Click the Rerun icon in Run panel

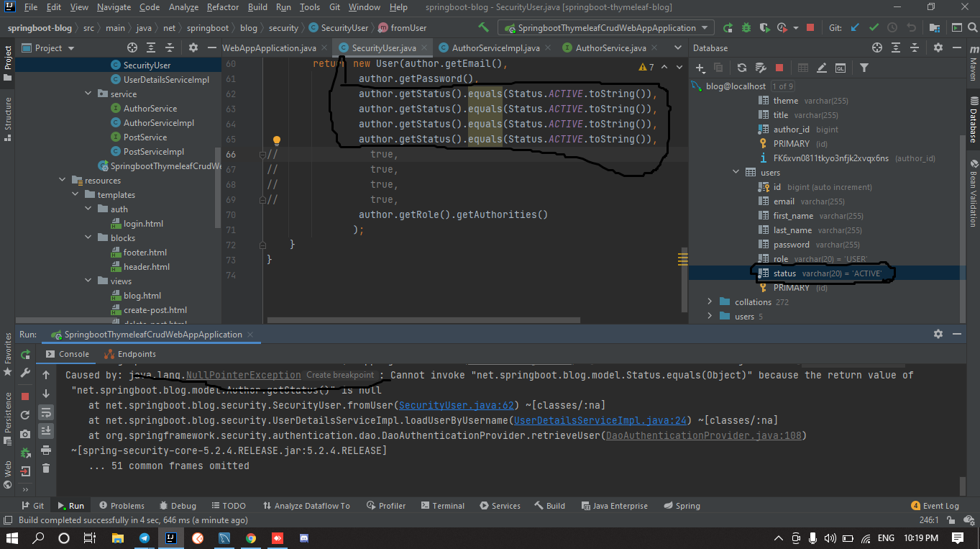tap(26, 354)
